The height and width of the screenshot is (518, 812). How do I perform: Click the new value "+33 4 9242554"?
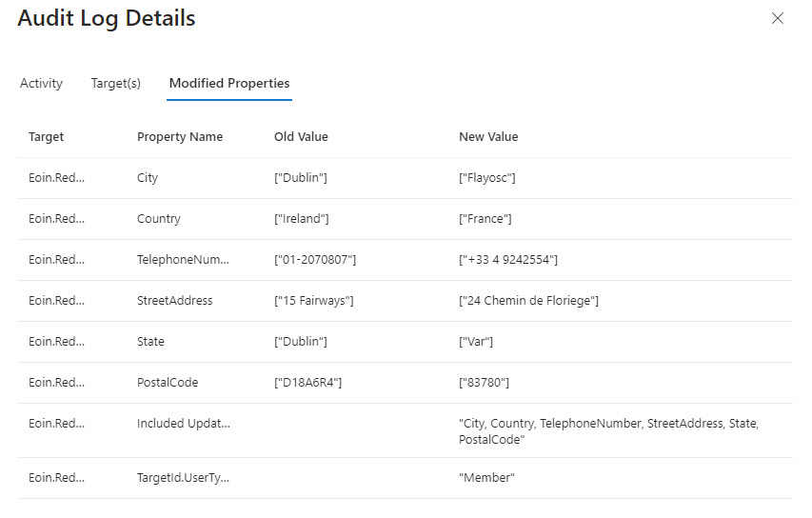508,260
